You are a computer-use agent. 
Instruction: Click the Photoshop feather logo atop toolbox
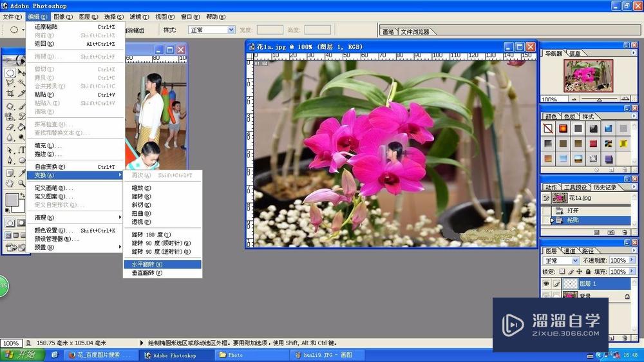click(x=15, y=60)
